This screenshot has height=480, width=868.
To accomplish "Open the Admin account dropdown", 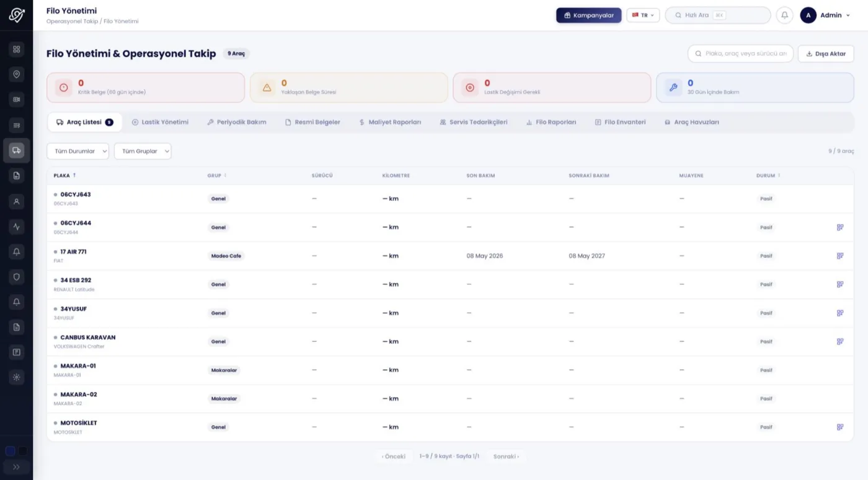I will point(825,15).
